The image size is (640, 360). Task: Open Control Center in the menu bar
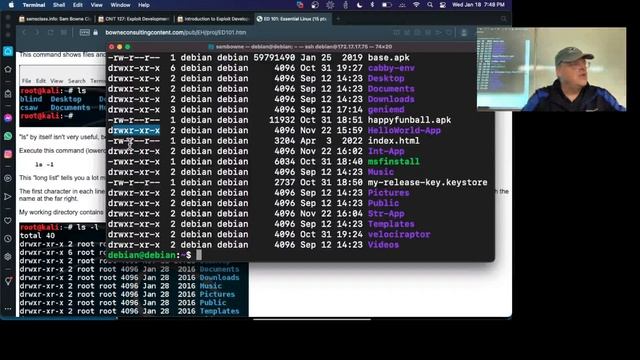(442, 5)
